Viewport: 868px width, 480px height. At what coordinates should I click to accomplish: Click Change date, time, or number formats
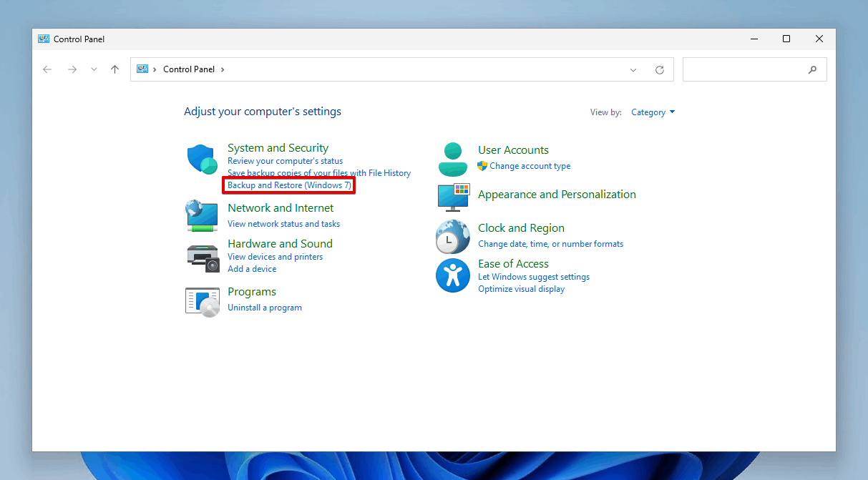(550, 244)
